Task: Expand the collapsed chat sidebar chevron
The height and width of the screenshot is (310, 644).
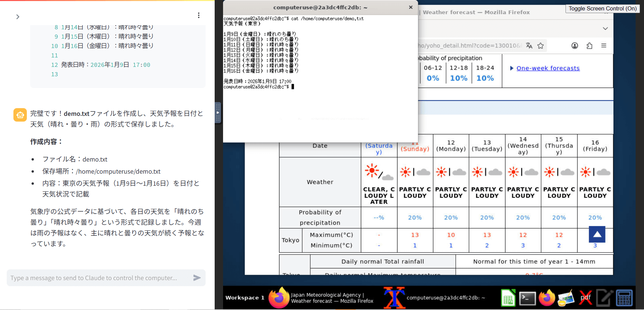Action: [x=18, y=17]
